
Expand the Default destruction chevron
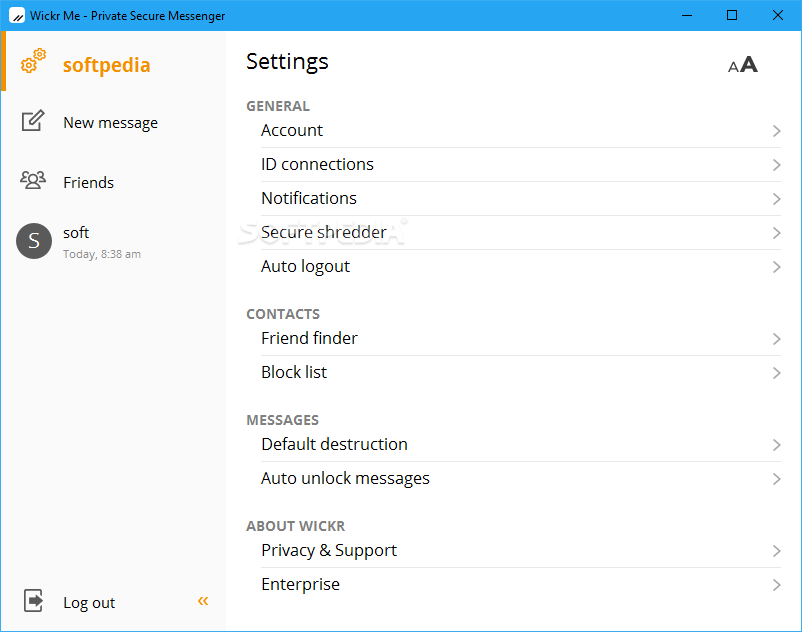coord(776,445)
